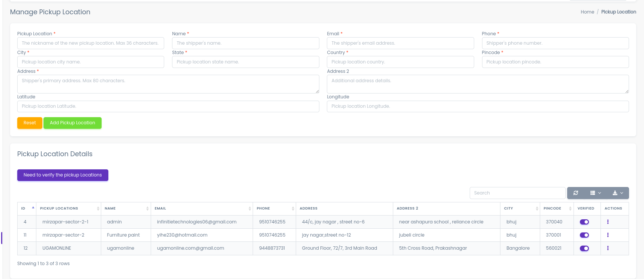Click the refresh table icon
This screenshot has width=644, height=279.
point(575,193)
